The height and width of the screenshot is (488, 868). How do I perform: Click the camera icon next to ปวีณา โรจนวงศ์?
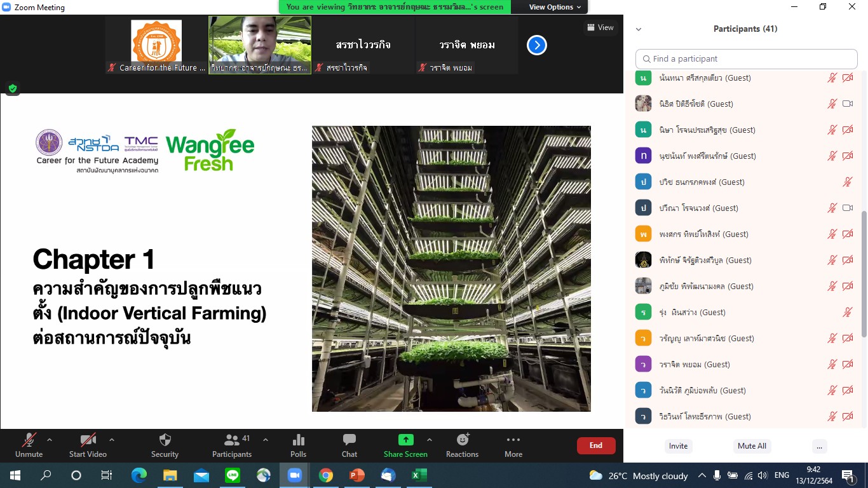(x=847, y=208)
